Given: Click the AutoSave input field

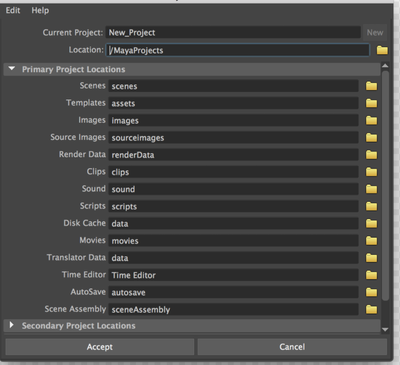Looking at the screenshot, I should pos(233,292).
